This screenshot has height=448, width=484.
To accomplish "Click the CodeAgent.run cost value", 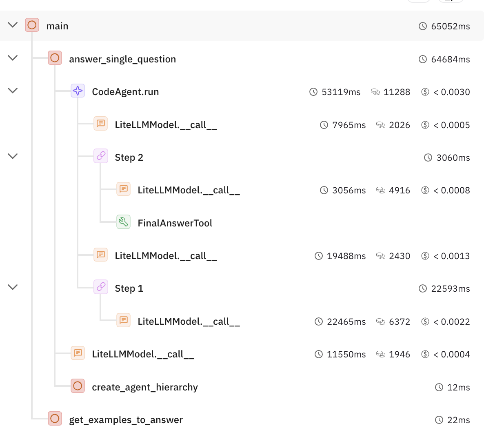I will coord(451,92).
